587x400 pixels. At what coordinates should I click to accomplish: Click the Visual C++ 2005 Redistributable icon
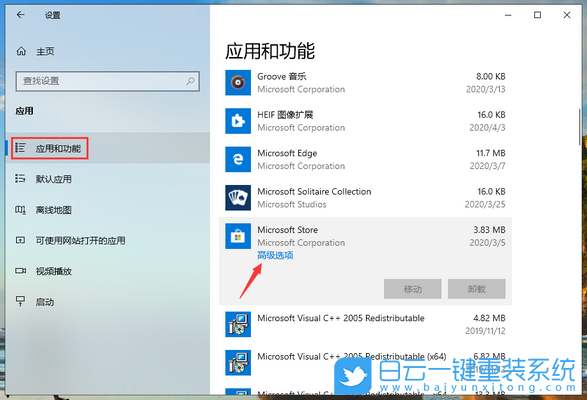(238, 324)
